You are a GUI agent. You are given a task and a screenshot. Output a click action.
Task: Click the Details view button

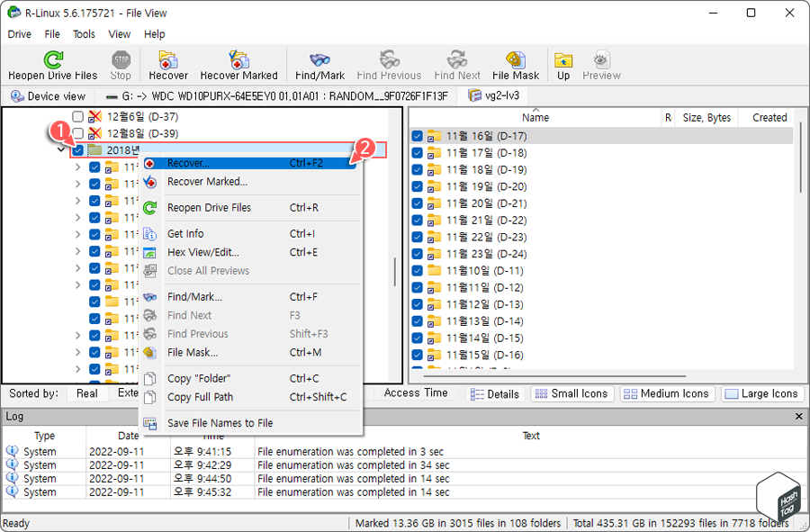495,393
